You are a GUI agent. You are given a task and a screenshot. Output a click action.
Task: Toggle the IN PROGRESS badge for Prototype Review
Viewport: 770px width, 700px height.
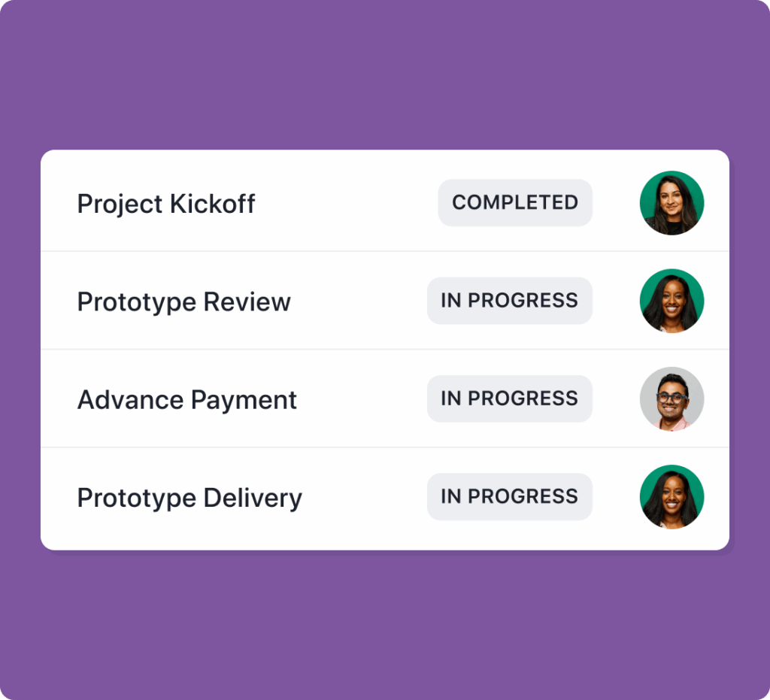(x=509, y=300)
